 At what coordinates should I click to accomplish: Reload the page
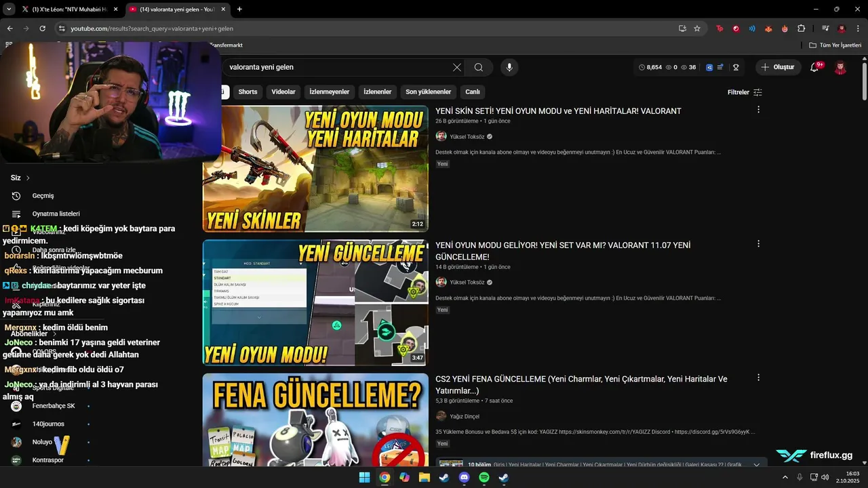pyautogui.click(x=42, y=28)
